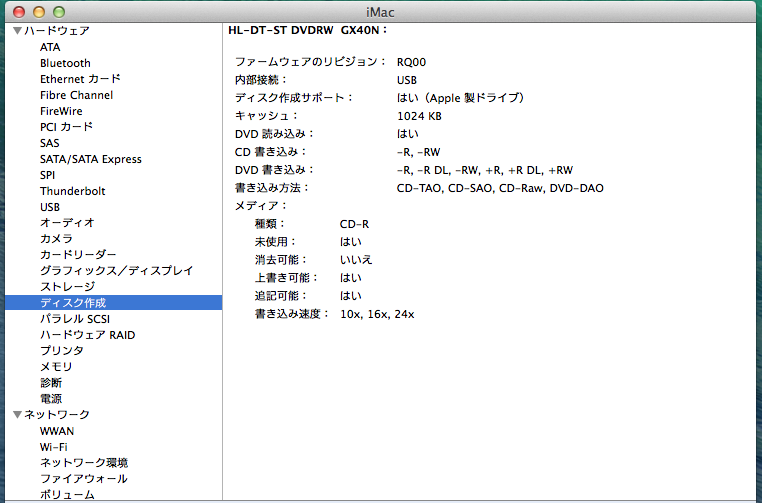Select 電源 in the sidebar

coord(51,399)
